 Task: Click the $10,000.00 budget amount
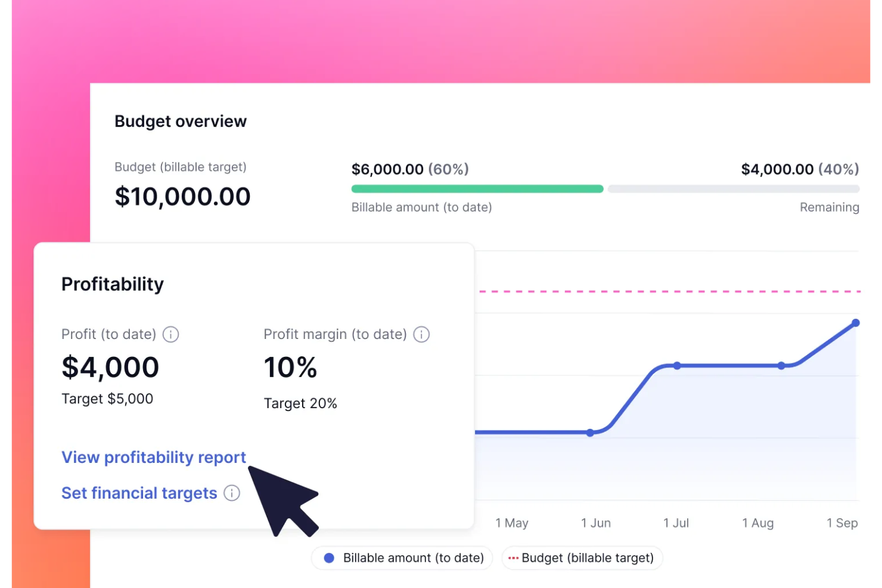182,197
